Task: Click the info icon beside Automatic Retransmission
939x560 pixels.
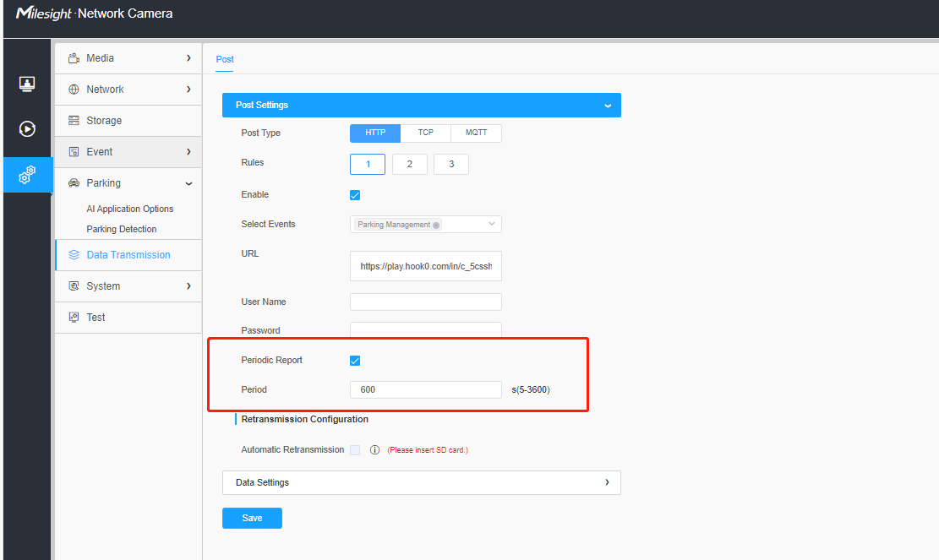Action: click(375, 450)
